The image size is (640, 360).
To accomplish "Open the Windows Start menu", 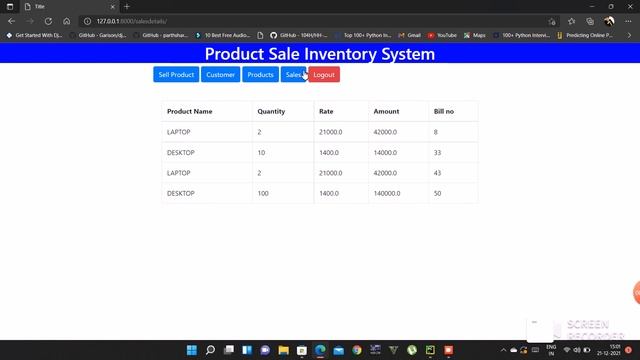I will 192,350.
